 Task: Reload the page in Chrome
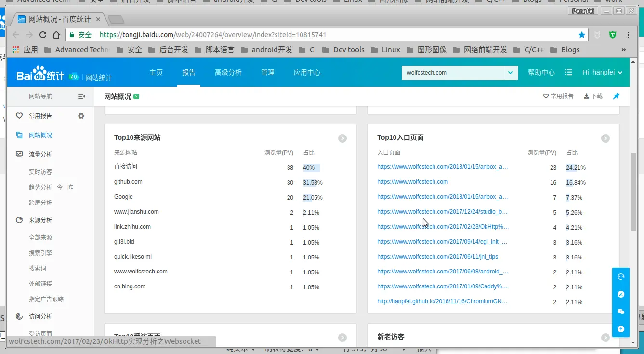(43, 35)
